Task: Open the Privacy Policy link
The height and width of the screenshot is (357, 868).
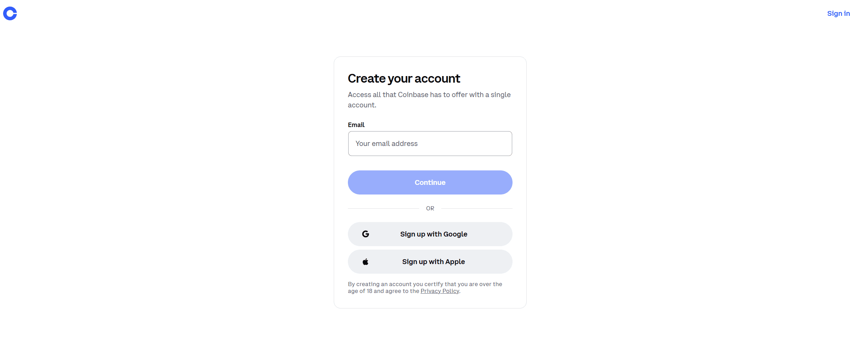Action: (440, 291)
